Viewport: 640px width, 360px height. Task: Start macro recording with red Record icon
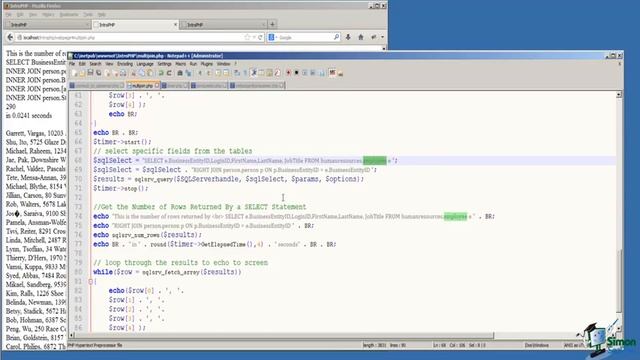tap(289, 73)
